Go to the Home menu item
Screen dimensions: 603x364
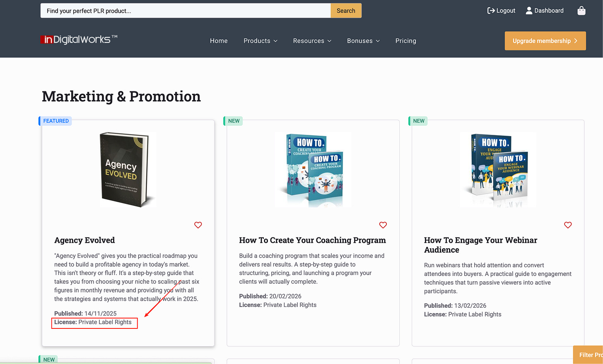[x=219, y=41]
